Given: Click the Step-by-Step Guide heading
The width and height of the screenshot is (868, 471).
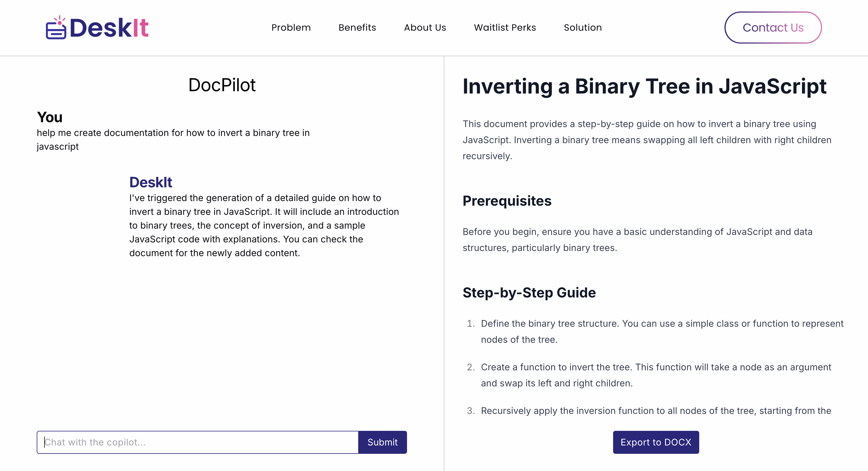Looking at the screenshot, I should pos(529,293).
